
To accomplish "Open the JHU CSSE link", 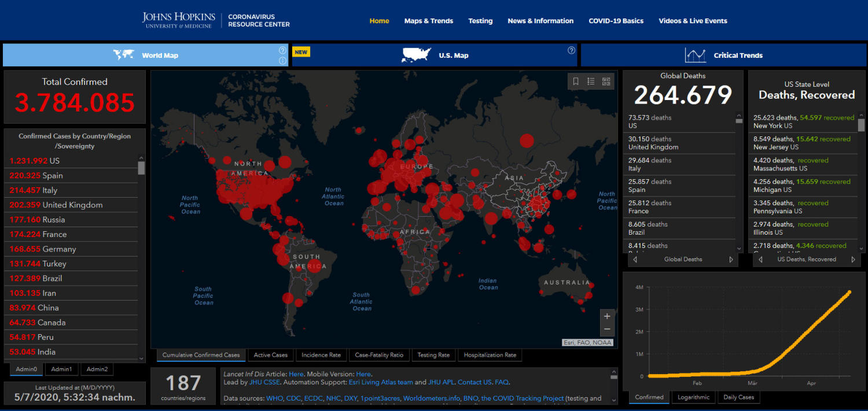I will 264,382.
